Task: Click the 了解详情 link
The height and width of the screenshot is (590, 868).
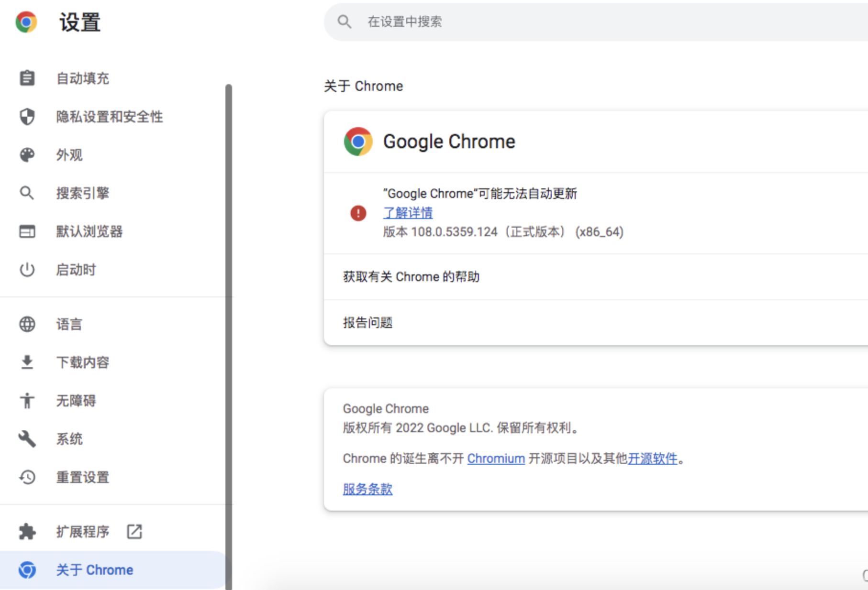Action: coord(408,213)
